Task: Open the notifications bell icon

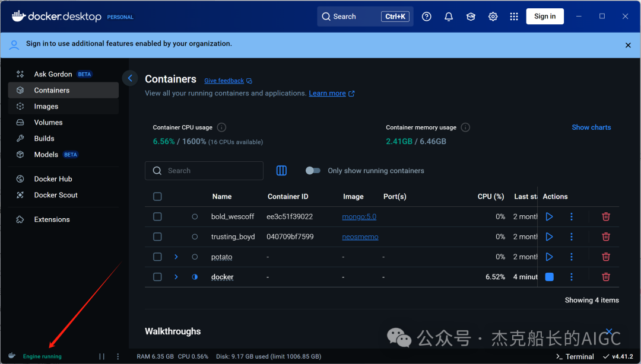Action: pyautogui.click(x=449, y=17)
